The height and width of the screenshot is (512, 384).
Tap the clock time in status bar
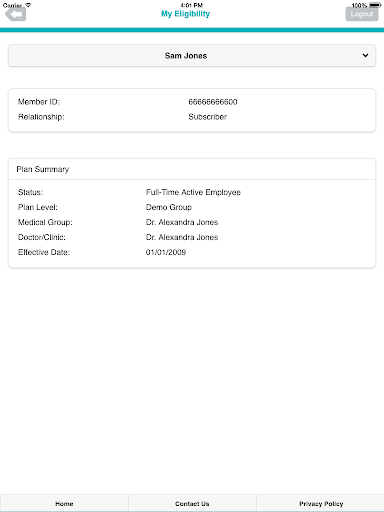(x=192, y=5)
